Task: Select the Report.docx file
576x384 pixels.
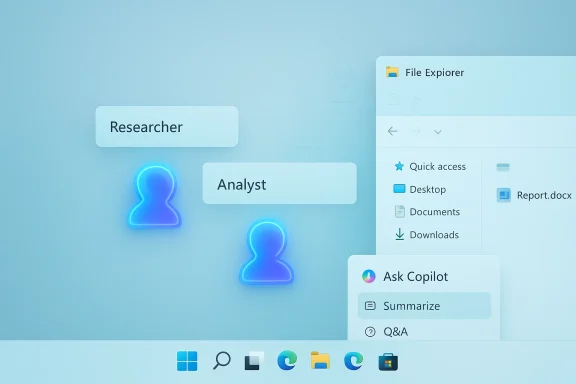Action: 534,195
